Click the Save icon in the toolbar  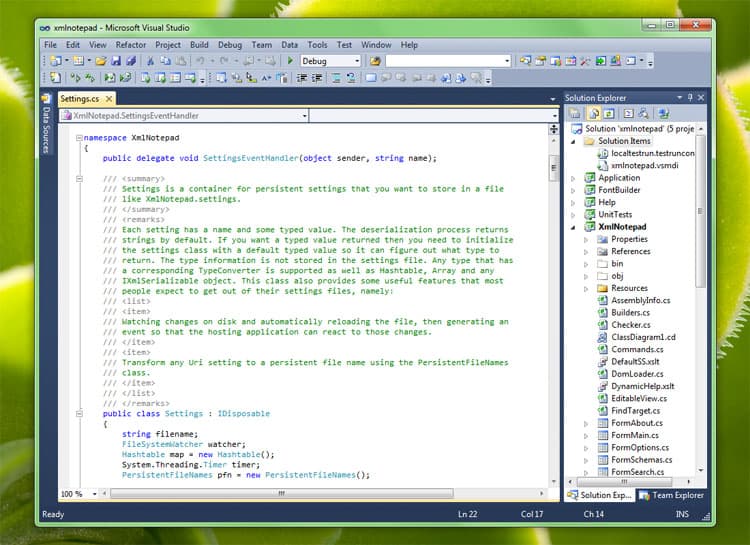(x=117, y=61)
